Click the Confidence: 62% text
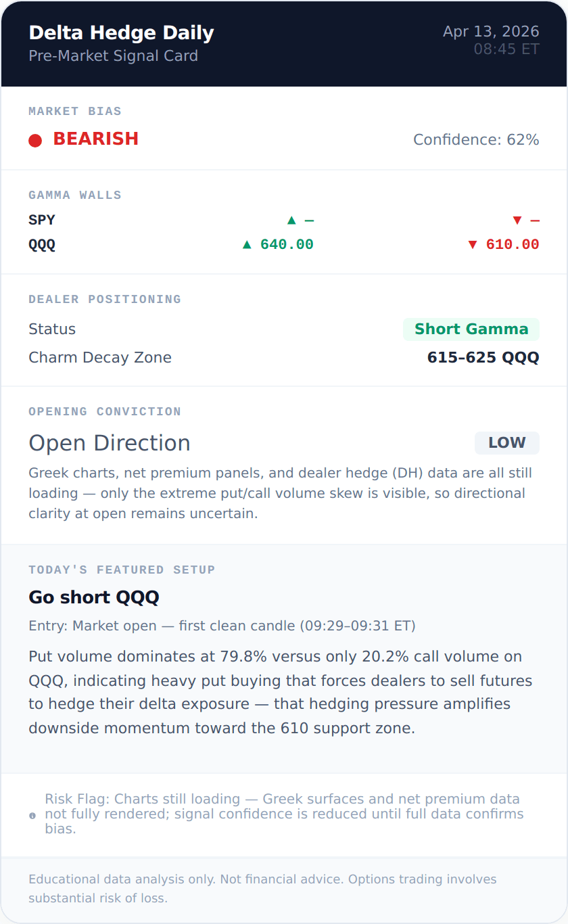The height and width of the screenshot is (924, 568). point(476,140)
